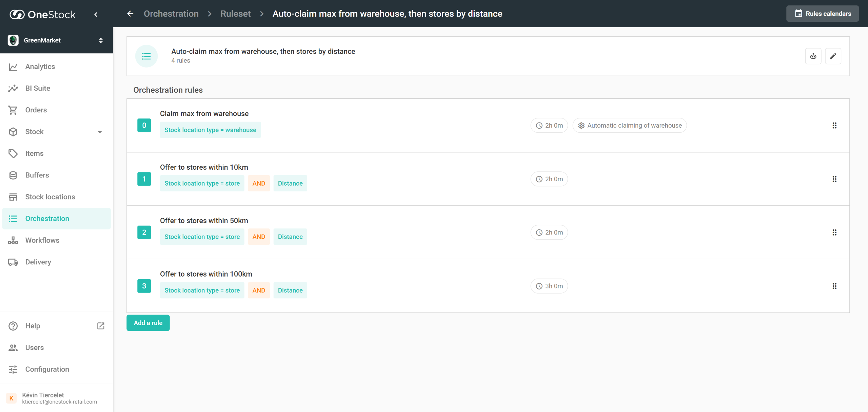Open Stock locations menu item
Image resolution: width=868 pixels, height=412 pixels.
50,197
